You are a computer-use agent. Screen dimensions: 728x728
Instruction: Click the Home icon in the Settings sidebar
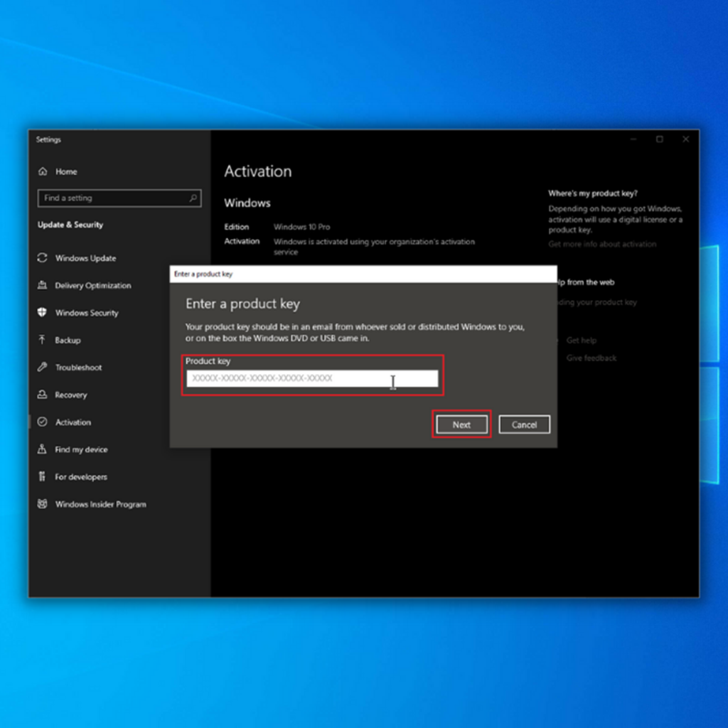pyautogui.click(x=43, y=171)
